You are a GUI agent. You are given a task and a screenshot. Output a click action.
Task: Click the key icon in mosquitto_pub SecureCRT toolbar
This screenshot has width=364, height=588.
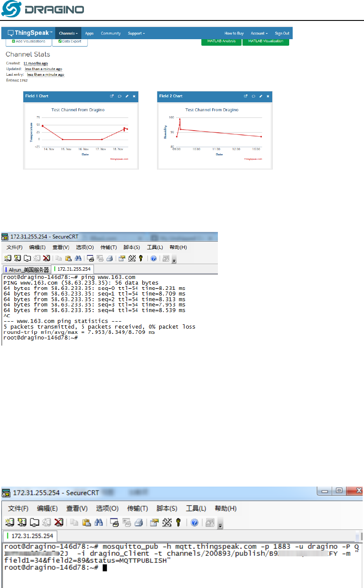coord(178,522)
